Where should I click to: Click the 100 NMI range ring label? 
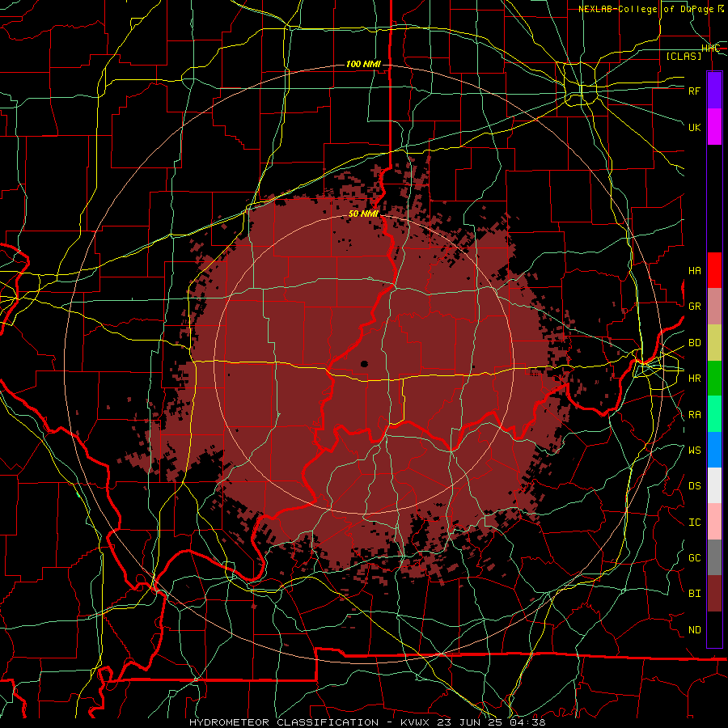pyautogui.click(x=363, y=64)
